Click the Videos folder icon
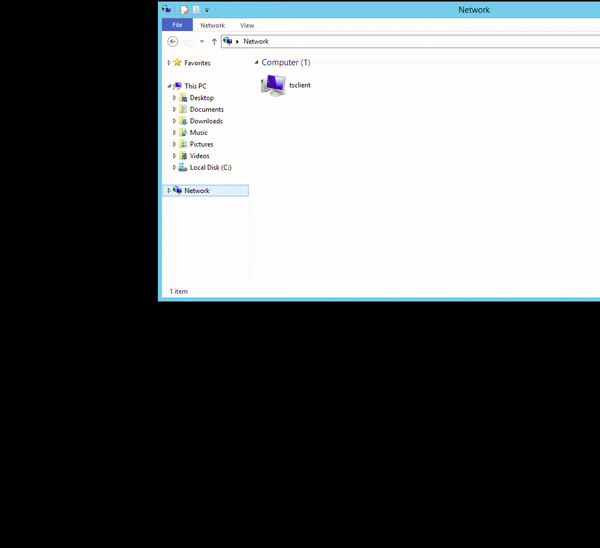This screenshot has height=548, width=600. click(182, 156)
